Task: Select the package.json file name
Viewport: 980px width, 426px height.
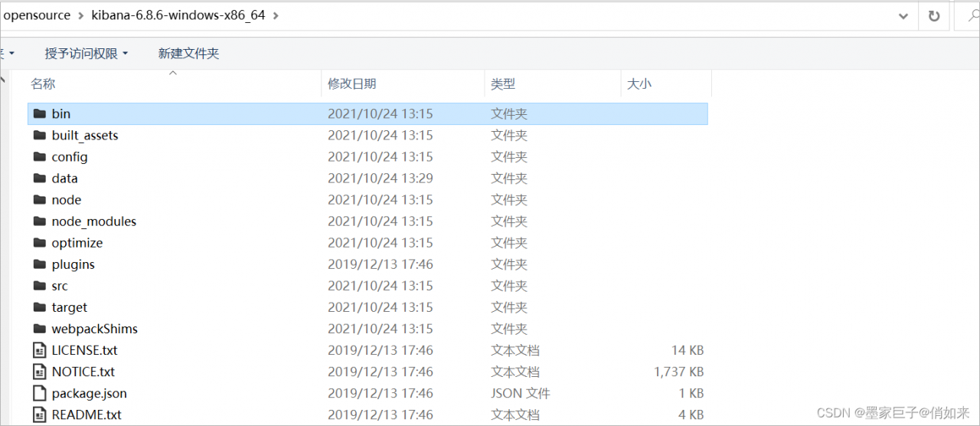Action: pos(90,393)
